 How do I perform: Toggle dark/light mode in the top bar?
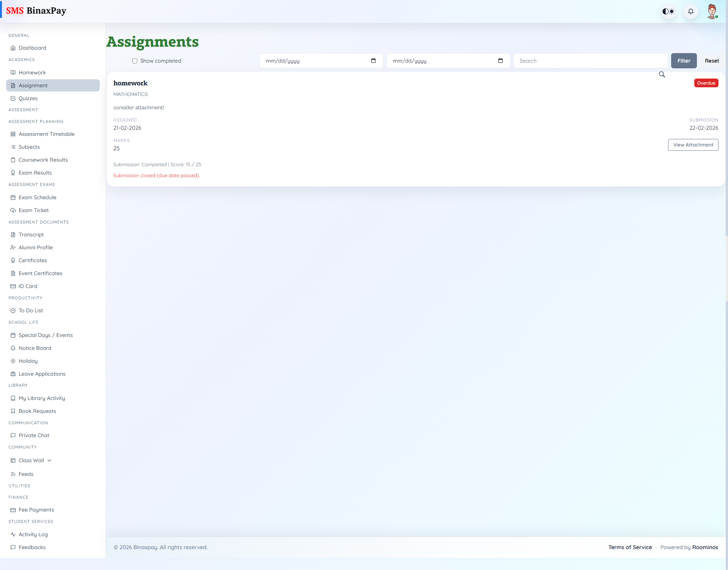pyautogui.click(x=668, y=11)
